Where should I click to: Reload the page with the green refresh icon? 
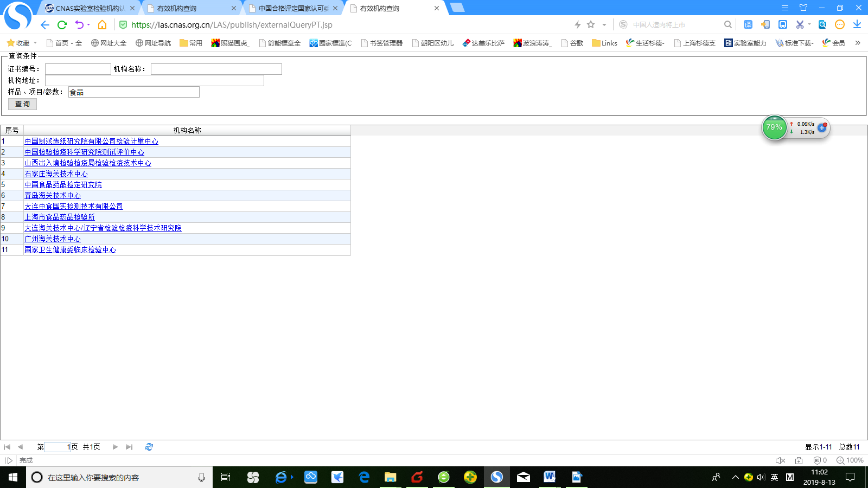[x=62, y=25]
